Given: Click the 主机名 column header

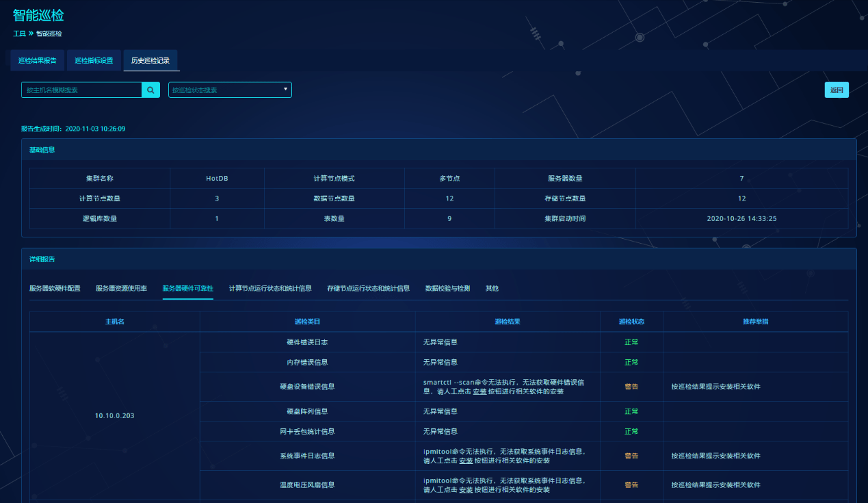Looking at the screenshot, I should 115,322.
